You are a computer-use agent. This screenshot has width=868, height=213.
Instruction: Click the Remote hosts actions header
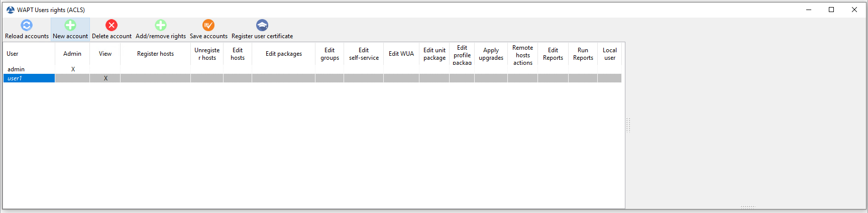523,55
